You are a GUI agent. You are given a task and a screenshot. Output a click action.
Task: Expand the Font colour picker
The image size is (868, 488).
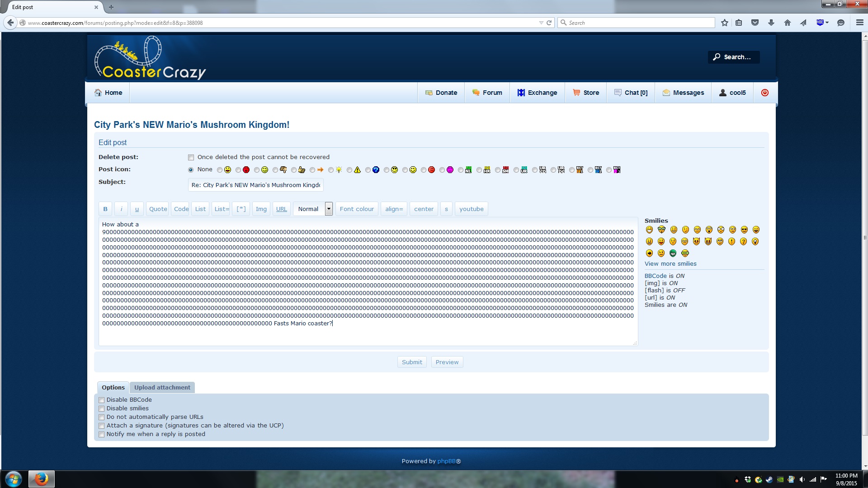[357, 209]
